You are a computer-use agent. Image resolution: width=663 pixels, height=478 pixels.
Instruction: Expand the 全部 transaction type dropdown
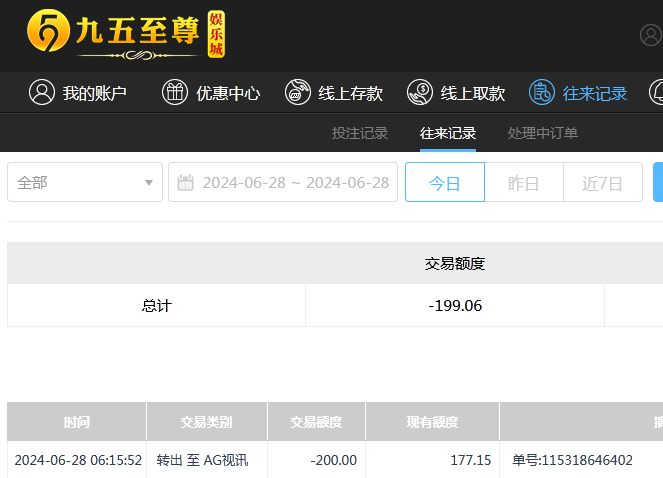pos(85,182)
